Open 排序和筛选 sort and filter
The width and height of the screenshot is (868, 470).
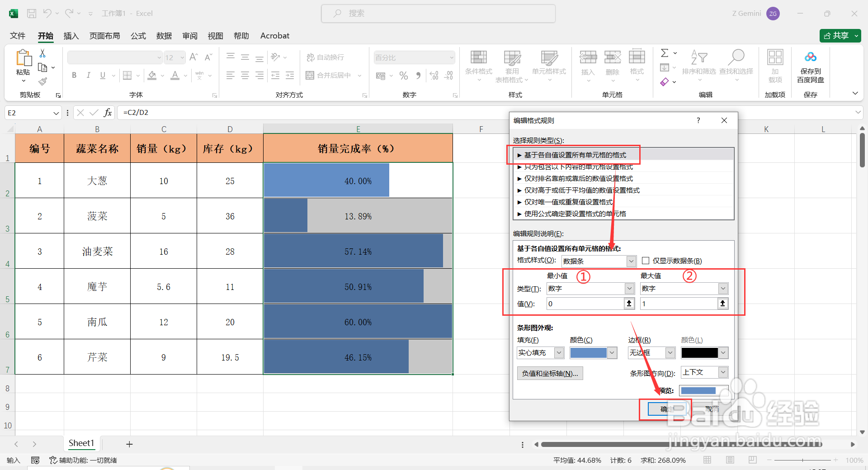click(699, 66)
